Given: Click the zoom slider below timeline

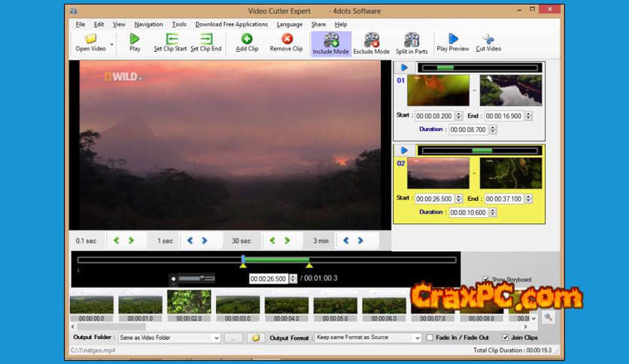Looking at the screenshot, I should click(x=196, y=278).
